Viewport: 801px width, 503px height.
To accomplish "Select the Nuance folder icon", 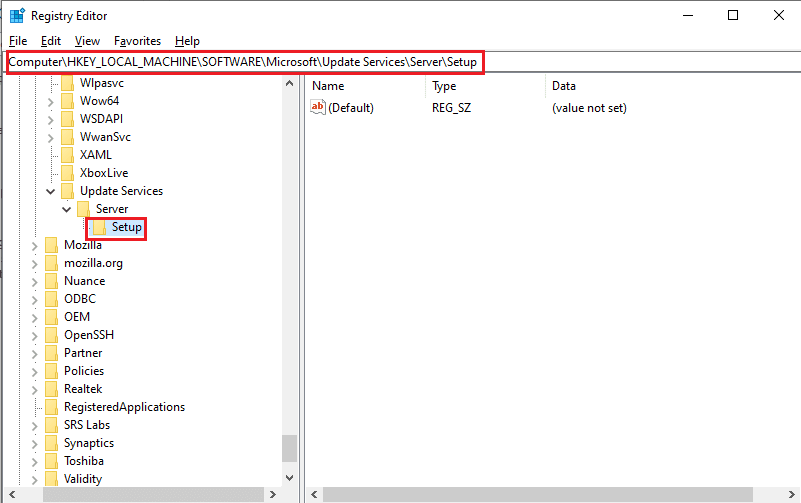I will click(x=51, y=281).
